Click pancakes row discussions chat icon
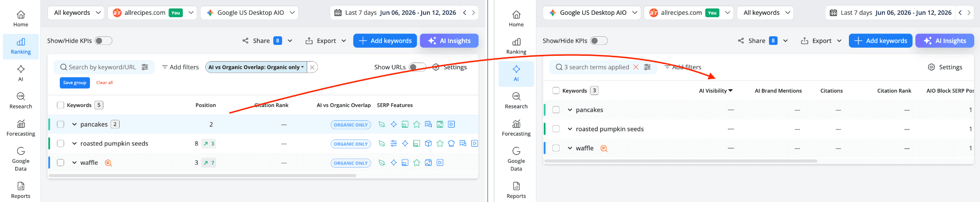This screenshot has width=980, height=202. pyautogui.click(x=428, y=124)
